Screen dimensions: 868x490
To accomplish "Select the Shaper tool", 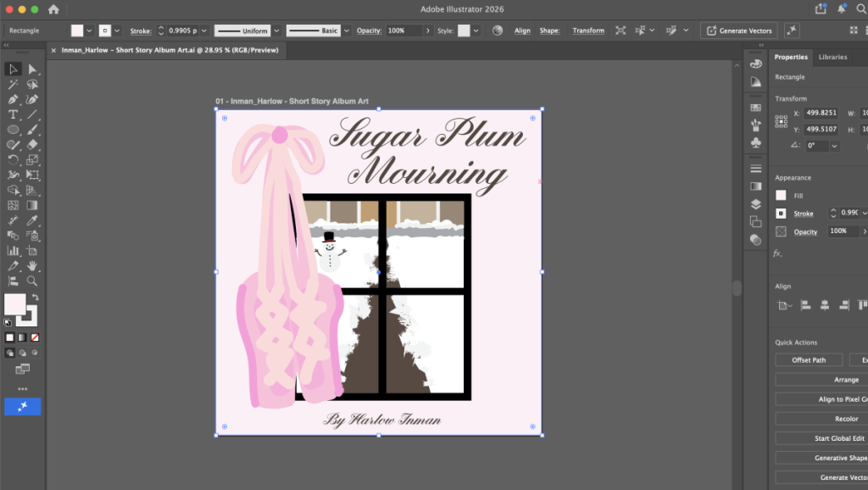I will 13,144.
